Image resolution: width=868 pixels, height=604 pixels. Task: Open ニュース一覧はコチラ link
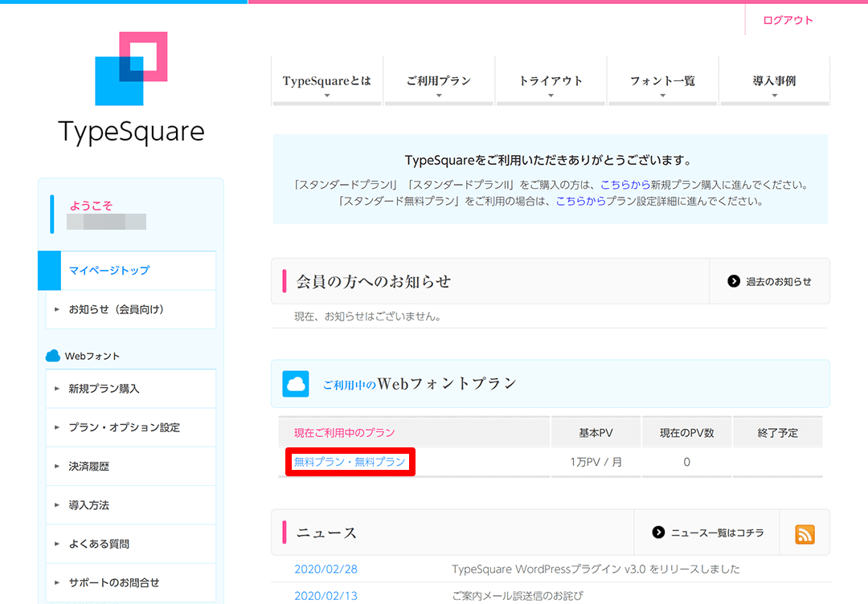point(718,533)
